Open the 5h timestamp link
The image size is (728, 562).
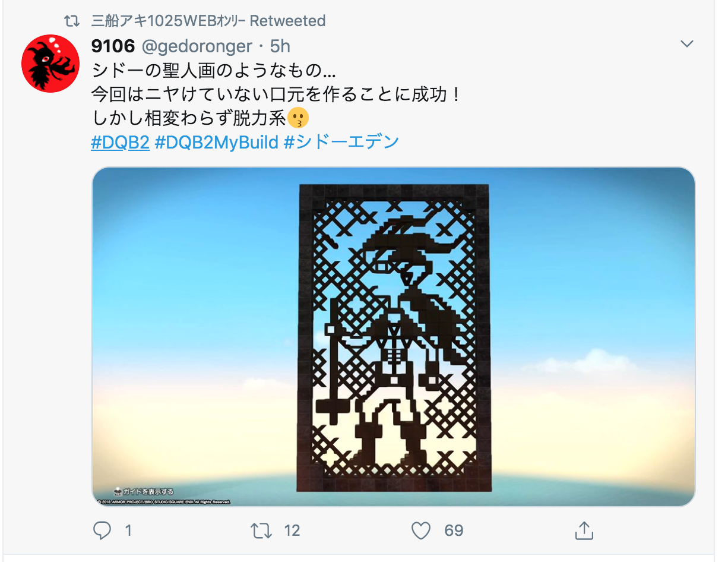280,46
